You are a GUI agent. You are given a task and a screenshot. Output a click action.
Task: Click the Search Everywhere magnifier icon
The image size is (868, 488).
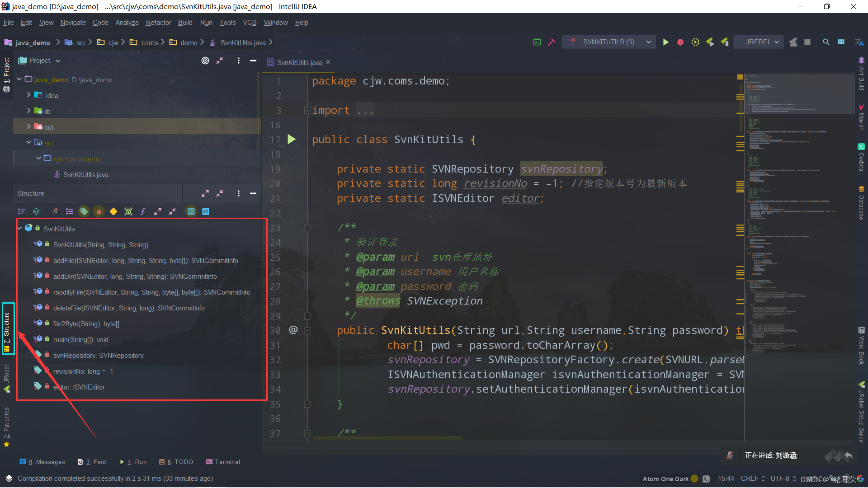(826, 42)
